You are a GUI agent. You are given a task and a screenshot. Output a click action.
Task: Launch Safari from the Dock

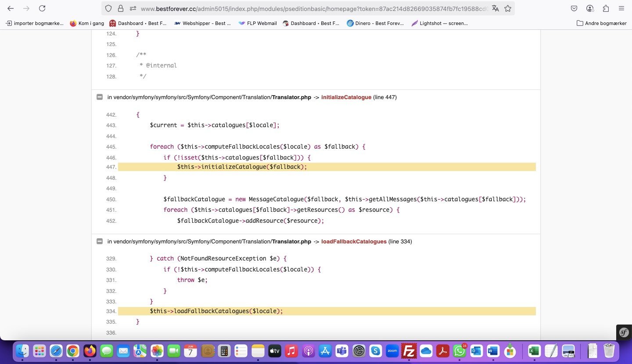pos(56,351)
